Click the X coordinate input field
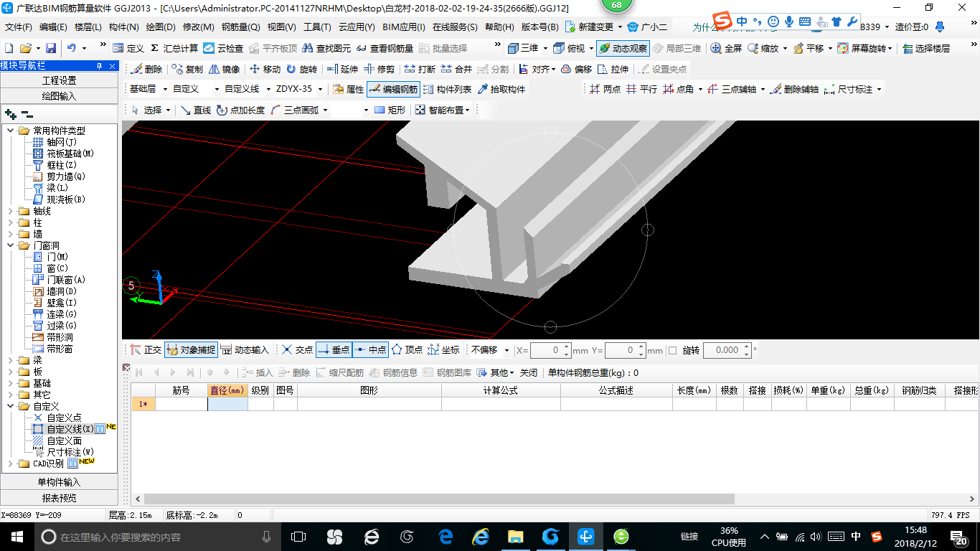This screenshot has width=980, height=551. pos(550,350)
